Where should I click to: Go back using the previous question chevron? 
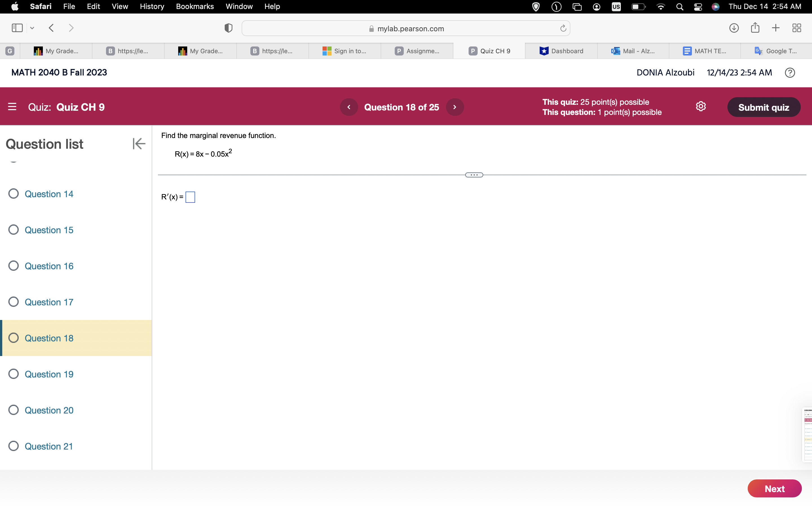click(349, 107)
